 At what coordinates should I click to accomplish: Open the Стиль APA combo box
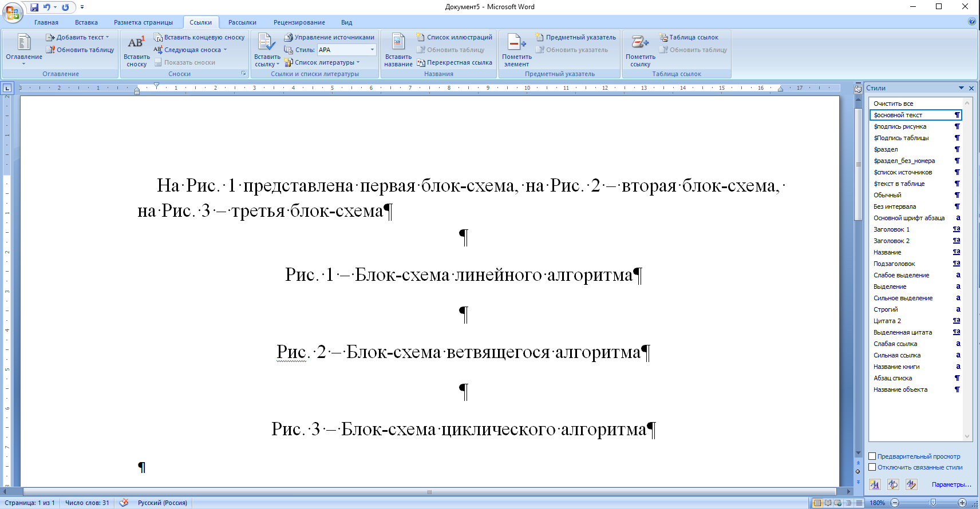tap(347, 50)
